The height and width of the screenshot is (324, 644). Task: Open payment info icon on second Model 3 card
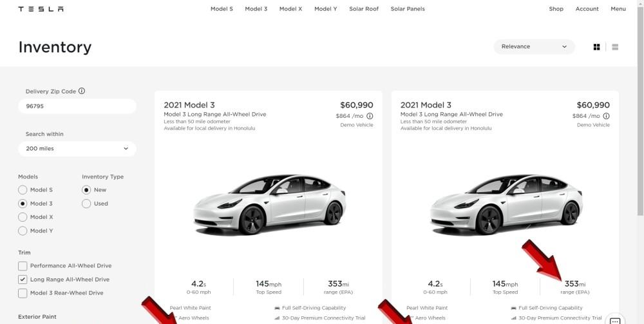[x=606, y=116]
